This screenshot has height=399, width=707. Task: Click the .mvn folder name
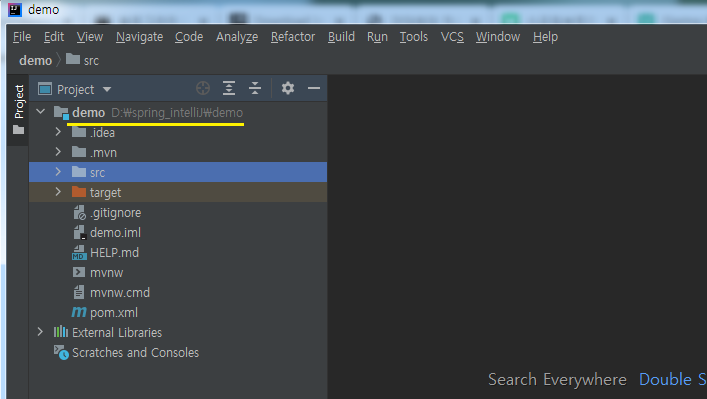[103, 153]
